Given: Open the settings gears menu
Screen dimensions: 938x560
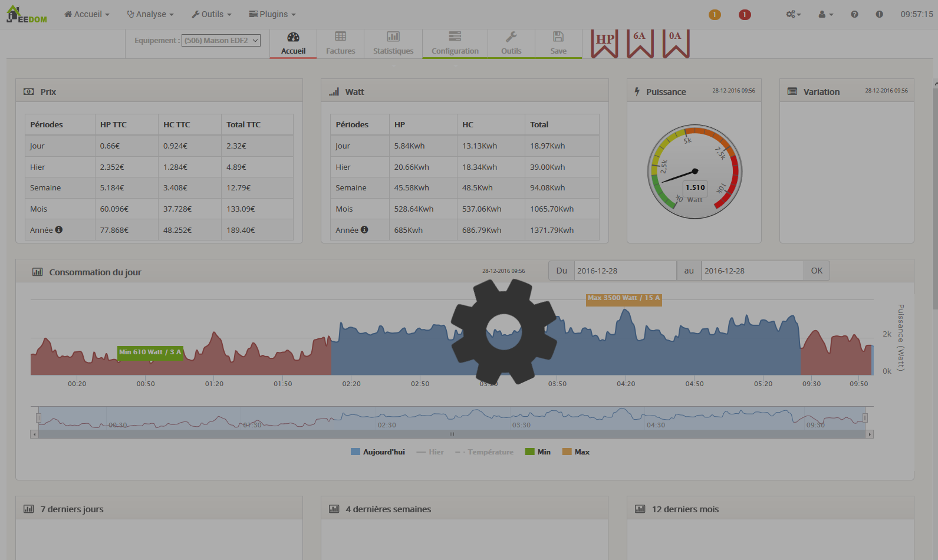Looking at the screenshot, I should [793, 14].
